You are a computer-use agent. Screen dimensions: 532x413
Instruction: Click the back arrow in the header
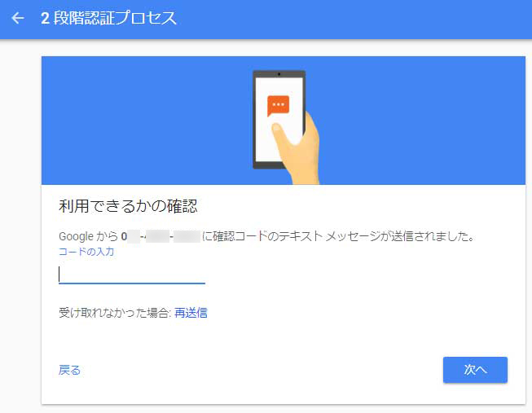tap(18, 18)
